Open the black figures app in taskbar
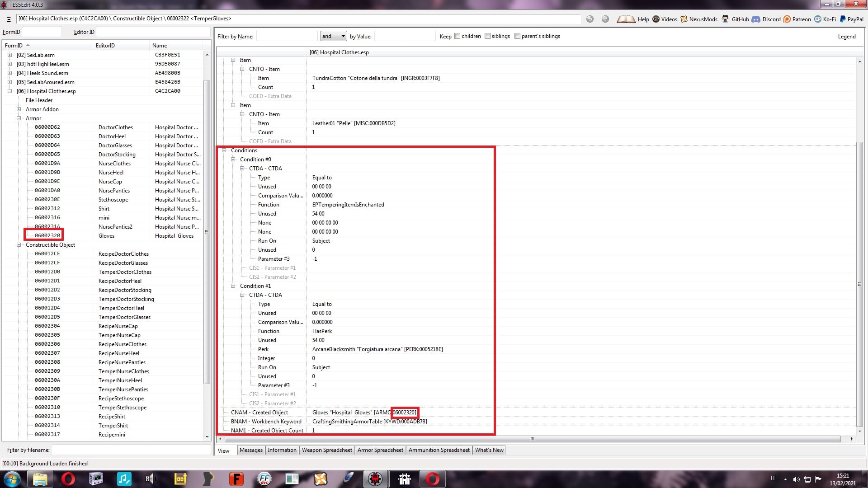Image resolution: width=868 pixels, height=488 pixels. click(404, 479)
